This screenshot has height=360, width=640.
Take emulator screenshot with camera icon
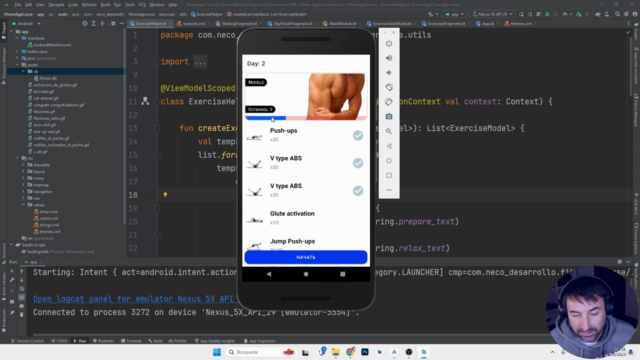pos(389,117)
